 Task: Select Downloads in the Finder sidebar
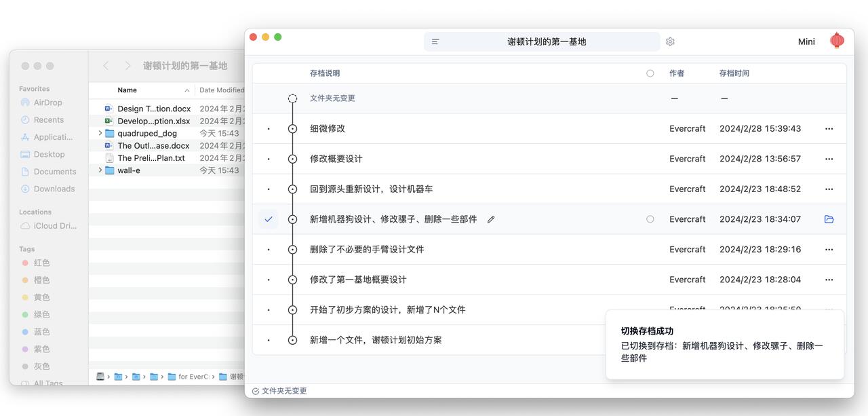(54, 189)
